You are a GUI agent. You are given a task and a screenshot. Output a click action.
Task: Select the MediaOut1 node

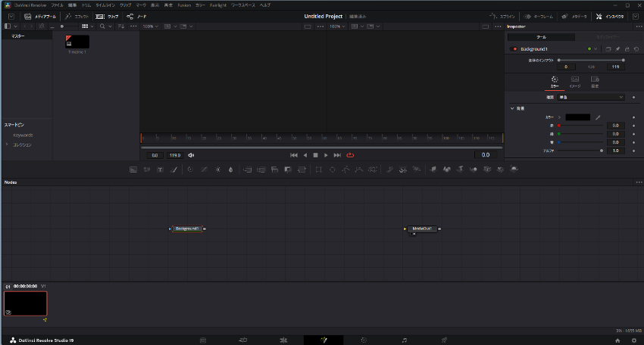[x=422, y=228]
